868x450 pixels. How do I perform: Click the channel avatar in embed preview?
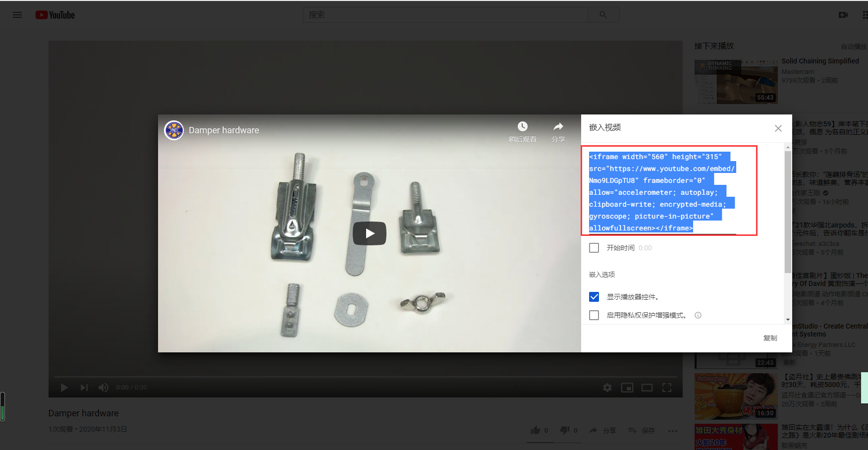click(174, 130)
